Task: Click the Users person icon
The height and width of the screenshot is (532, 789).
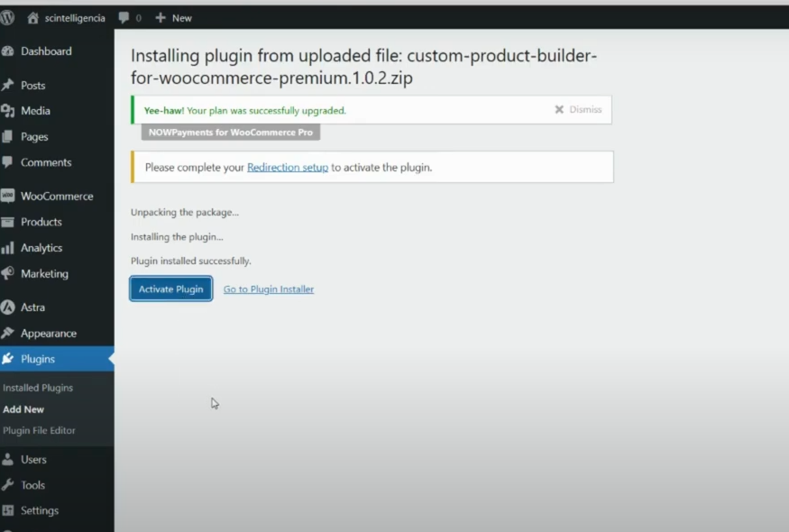Action: [x=7, y=459]
